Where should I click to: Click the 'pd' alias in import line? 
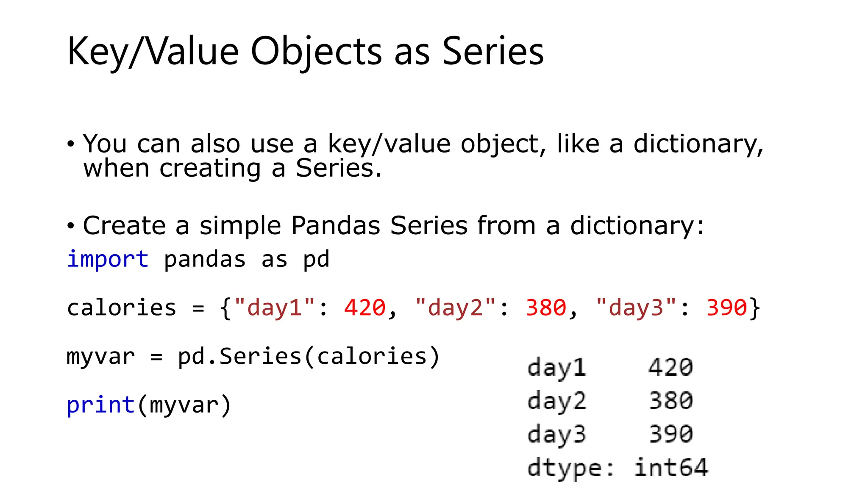point(316,260)
